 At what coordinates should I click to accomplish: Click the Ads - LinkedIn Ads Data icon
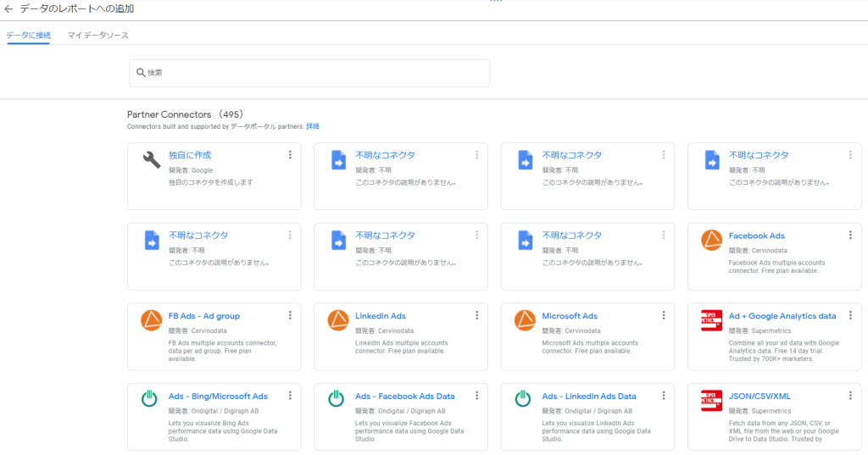[x=522, y=398]
